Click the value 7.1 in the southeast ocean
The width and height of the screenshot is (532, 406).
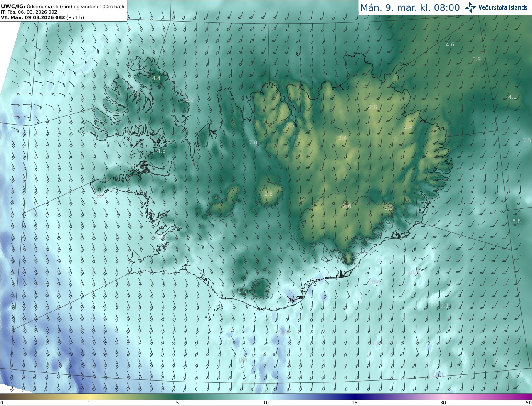pyautogui.click(x=444, y=306)
